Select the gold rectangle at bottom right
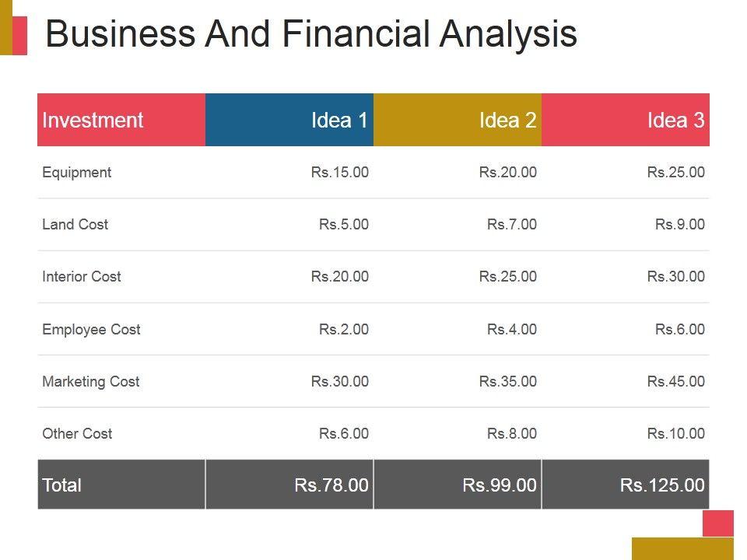This screenshot has height=560, width=747. tap(682, 548)
